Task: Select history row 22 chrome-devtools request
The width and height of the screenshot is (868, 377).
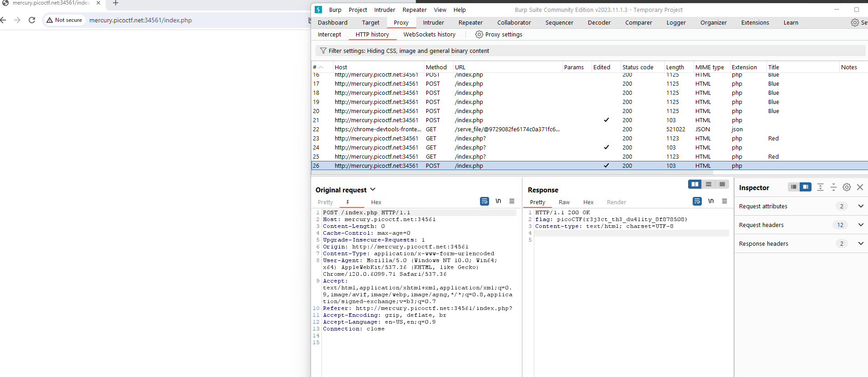Action: pyautogui.click(x=589, y=129)
